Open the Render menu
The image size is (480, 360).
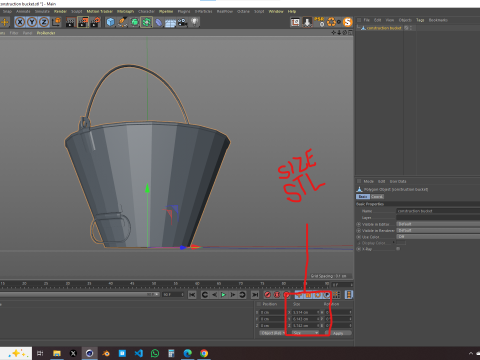[x=60, y=11]
